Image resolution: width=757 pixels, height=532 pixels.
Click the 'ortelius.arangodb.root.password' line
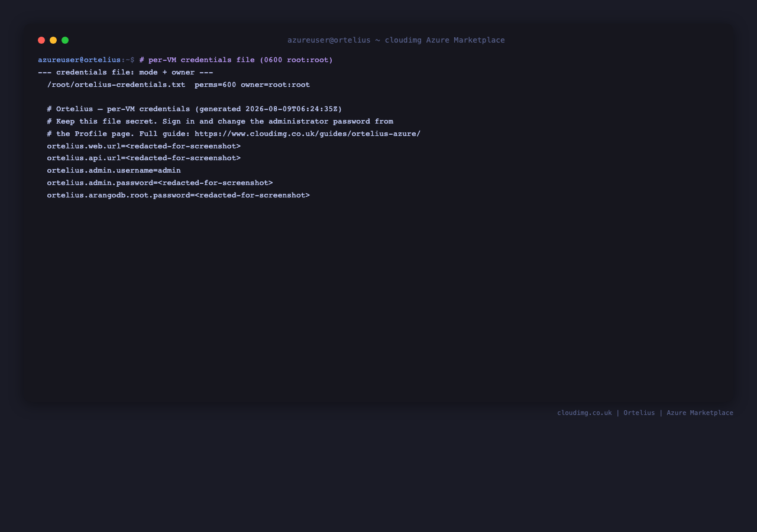click(x=179, y=196)
